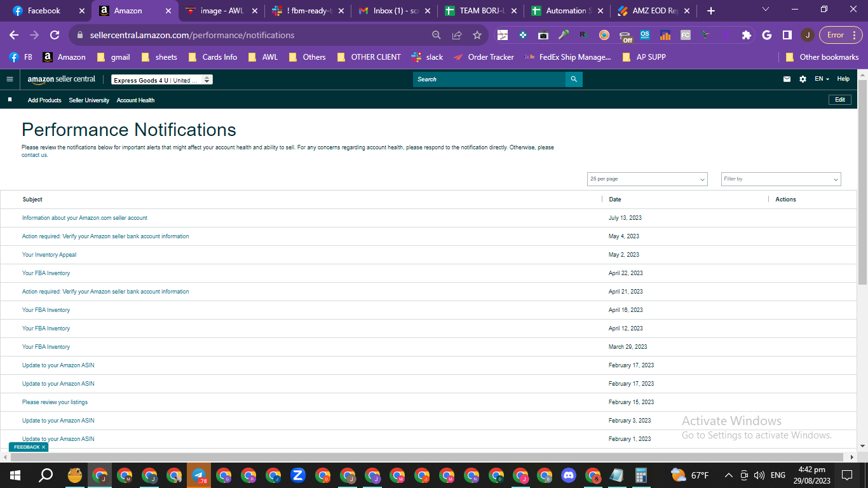Screen dimensions: 868x488
Task: Click the Google G icon in toolbar
Action: tap(767, 35)
